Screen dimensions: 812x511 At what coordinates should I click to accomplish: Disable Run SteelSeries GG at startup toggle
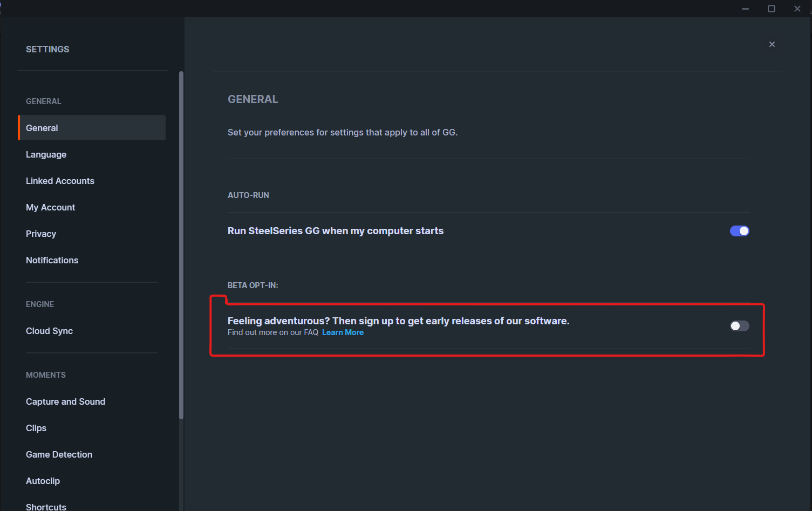point(739,231)
